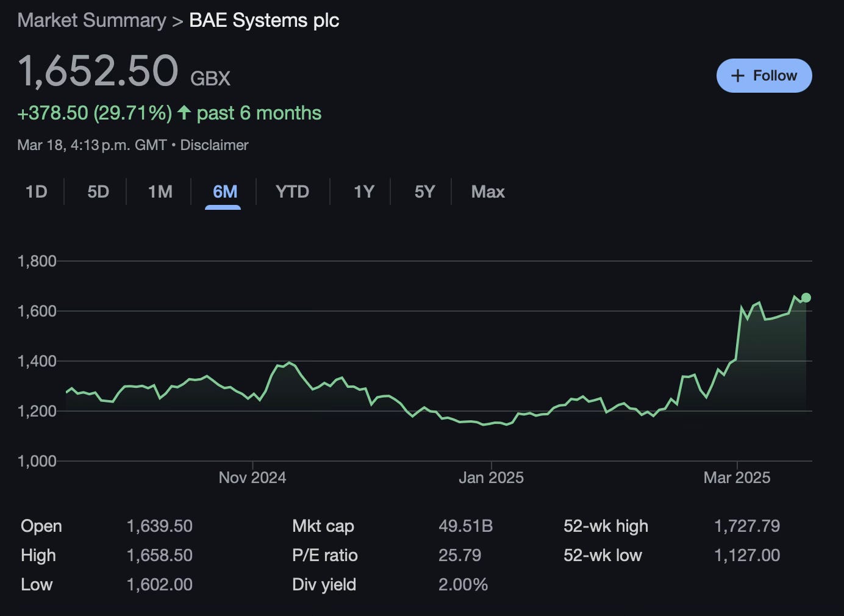This screenshot has height=616, width=844.
Task: Click the 1,600 y-axis label
Action: (37, 312)
